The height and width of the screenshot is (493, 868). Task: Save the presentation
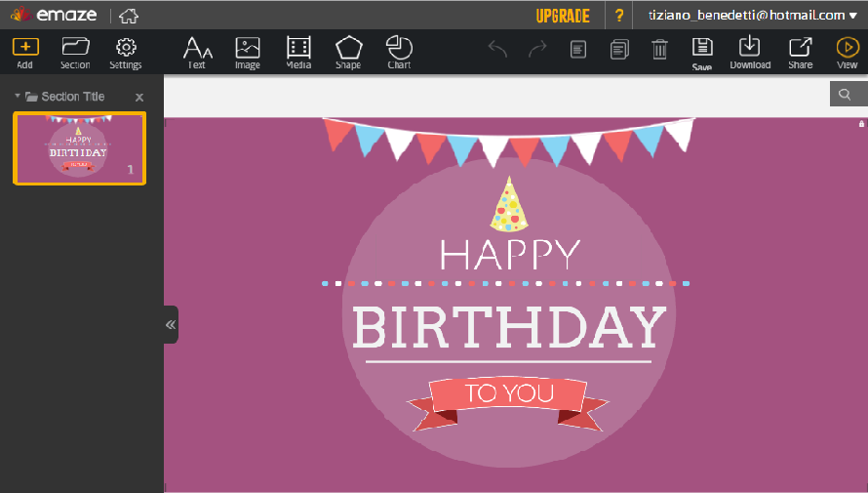tap(702, 54)
